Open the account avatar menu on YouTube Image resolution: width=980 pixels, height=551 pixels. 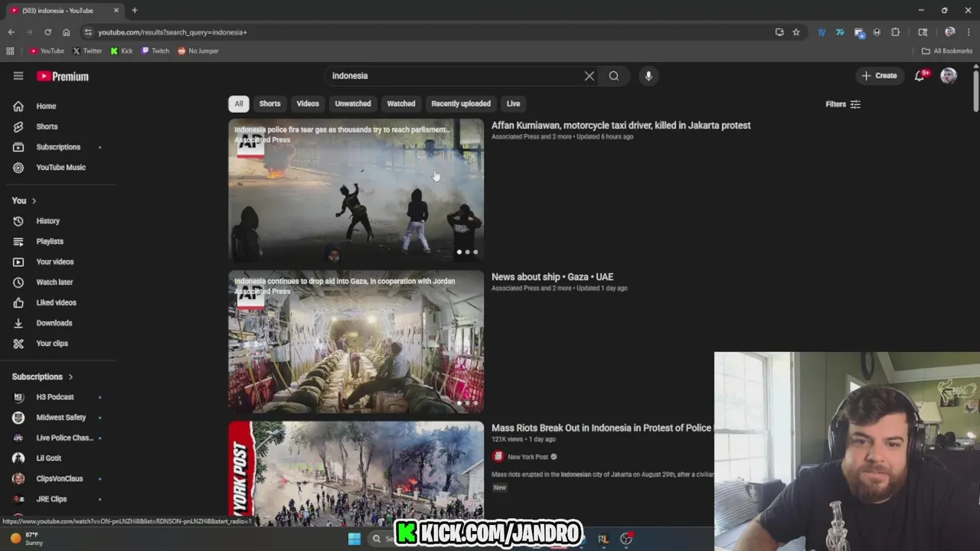[949, 76]
